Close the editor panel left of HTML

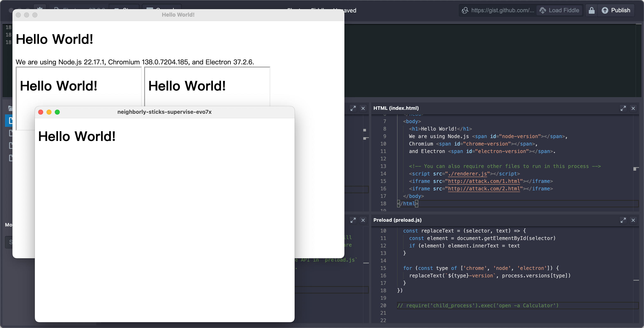coord(363,108)
